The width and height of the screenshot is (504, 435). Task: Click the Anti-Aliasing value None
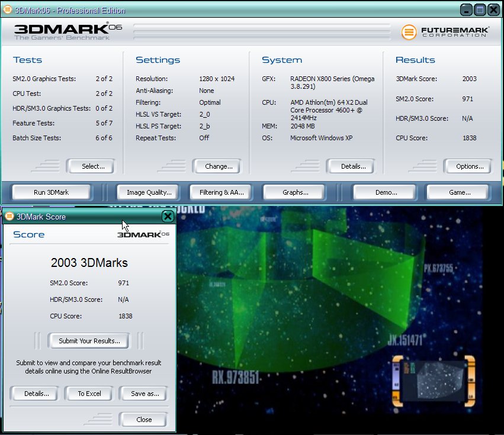(206, 91)
